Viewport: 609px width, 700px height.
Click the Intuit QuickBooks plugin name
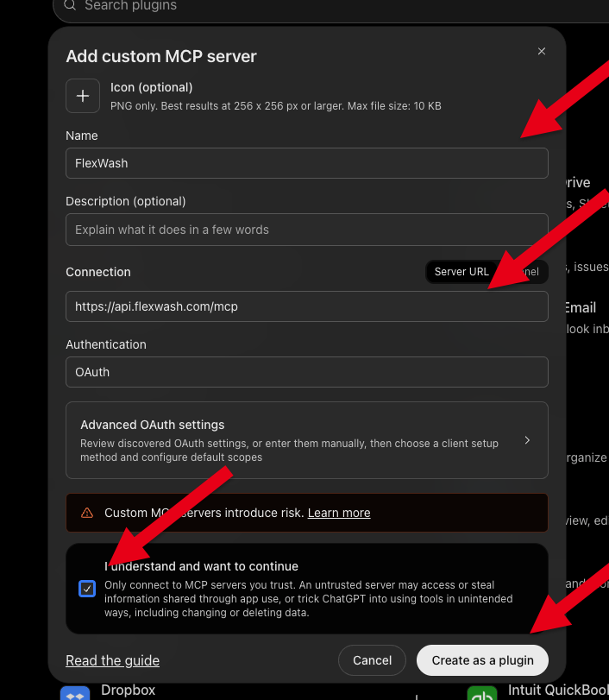558,691
